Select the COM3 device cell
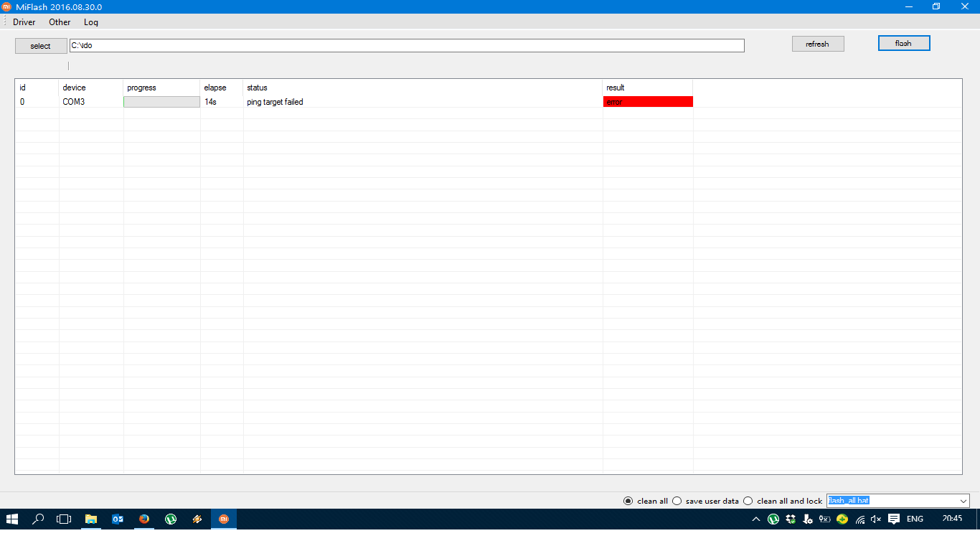This screenshot has width=980, height=551. 91,102
